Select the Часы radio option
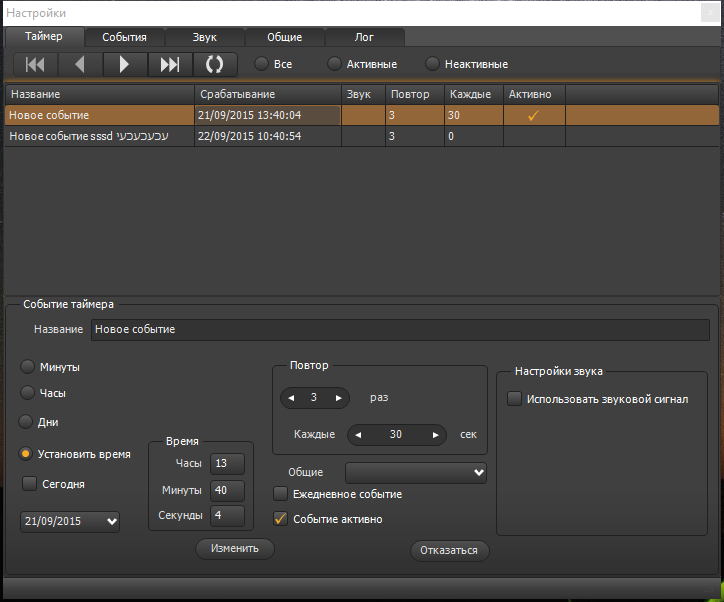724x602 pixels. click(x=27, y=393)
